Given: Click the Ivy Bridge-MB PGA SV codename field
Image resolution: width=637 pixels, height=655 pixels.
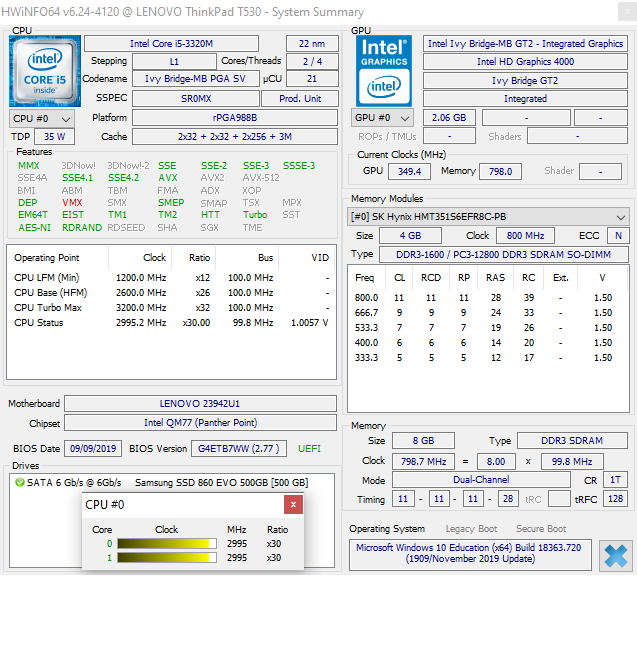Looking at the screenshot, I should [x=195, y=79].
